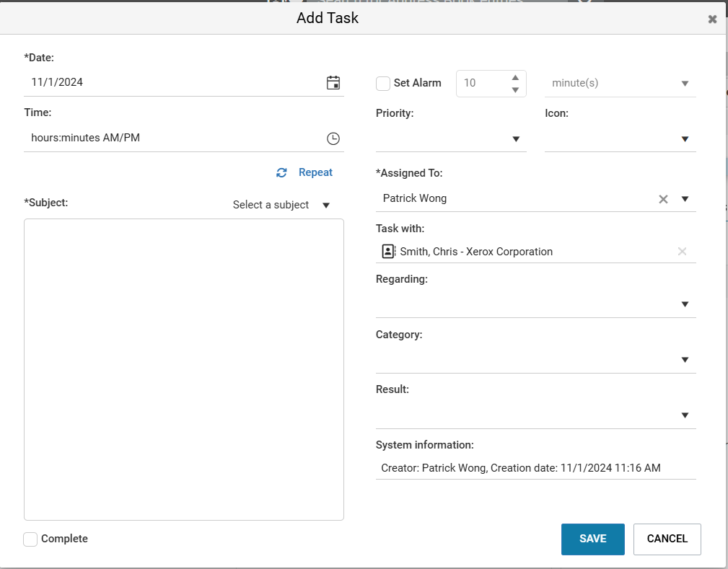Click the CANCEL button
The width and height of the screenshot is (728, 569).
[667, 539]
